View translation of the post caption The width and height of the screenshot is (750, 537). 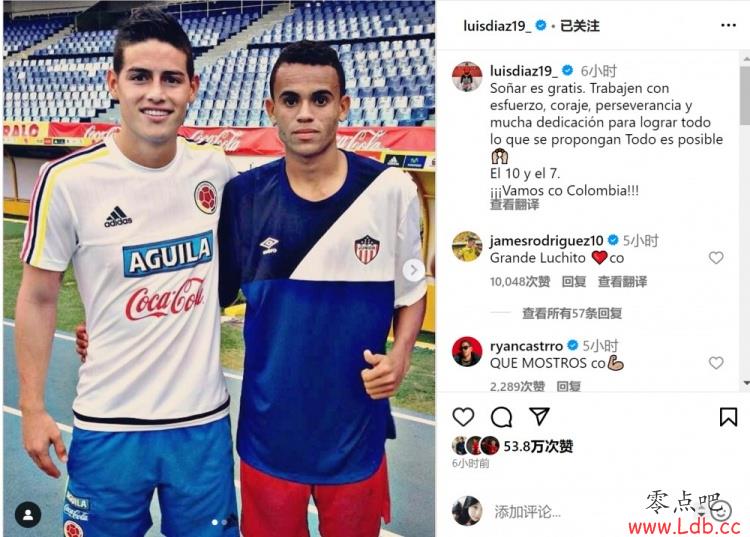pos(514,205)
